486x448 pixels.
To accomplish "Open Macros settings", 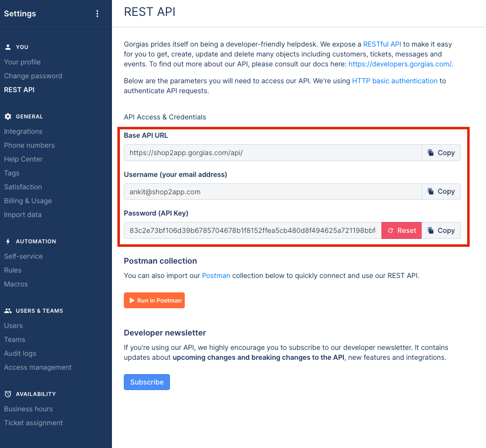I will click(16, 284).
